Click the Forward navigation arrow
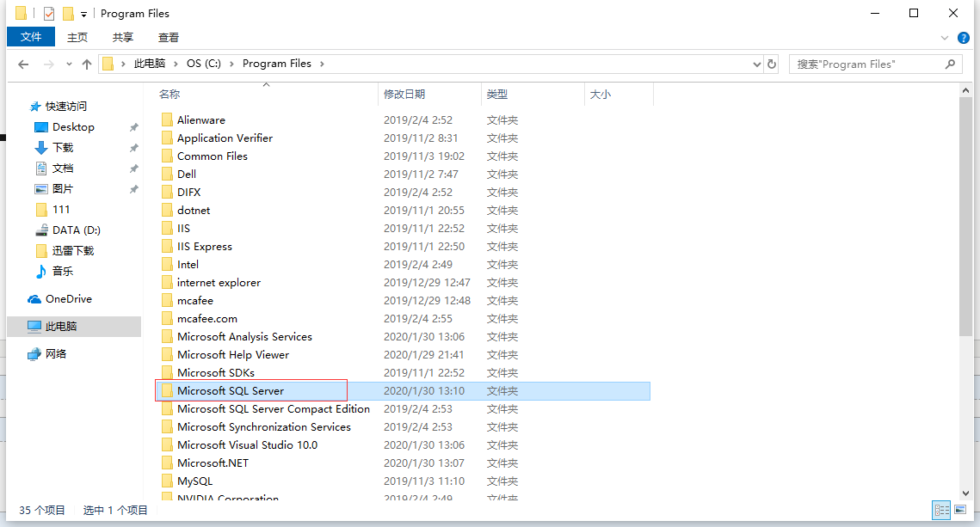This screenshot has height=527, width=980. pyautogui.click(x=48, y=64)
